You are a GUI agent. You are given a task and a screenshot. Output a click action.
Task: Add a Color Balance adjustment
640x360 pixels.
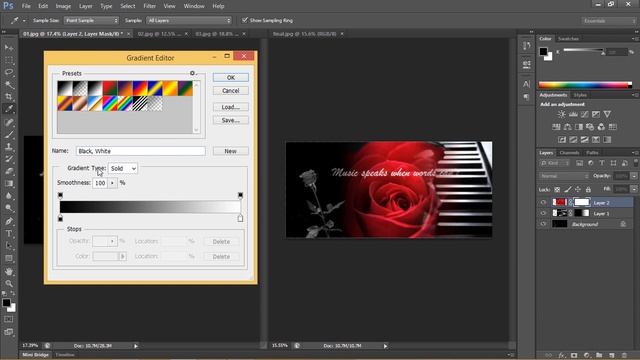567,127
